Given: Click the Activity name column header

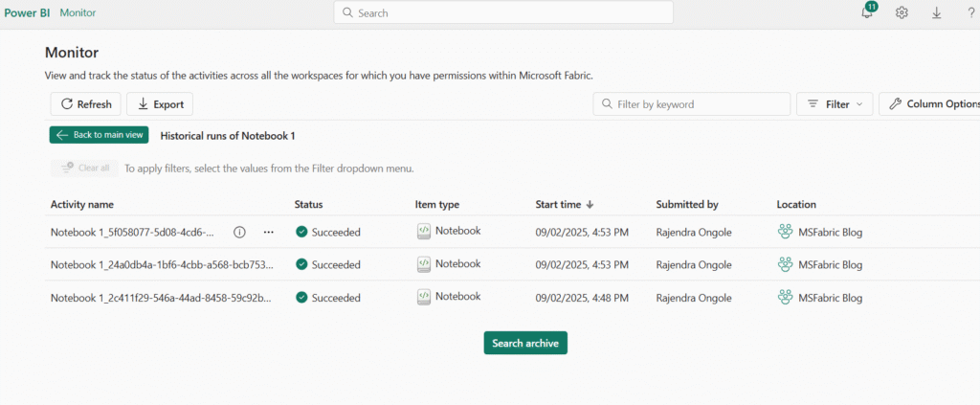Looking at the screenshot, I should 82,204.
